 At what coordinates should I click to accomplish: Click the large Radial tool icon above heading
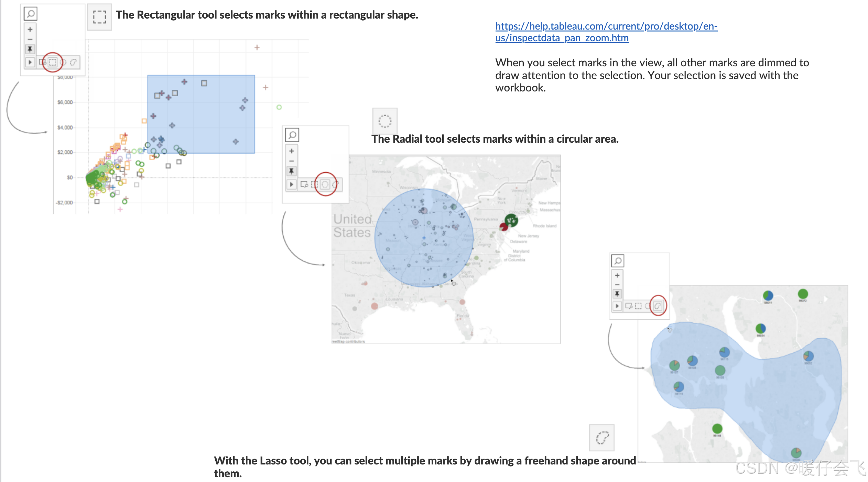(x=385, y=121)
